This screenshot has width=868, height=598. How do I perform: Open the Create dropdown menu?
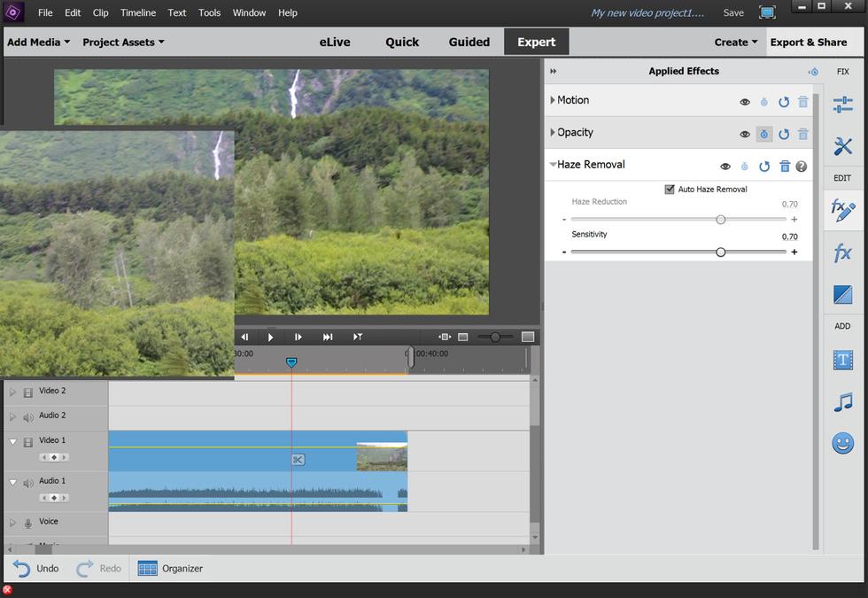(x=736, y=42)
